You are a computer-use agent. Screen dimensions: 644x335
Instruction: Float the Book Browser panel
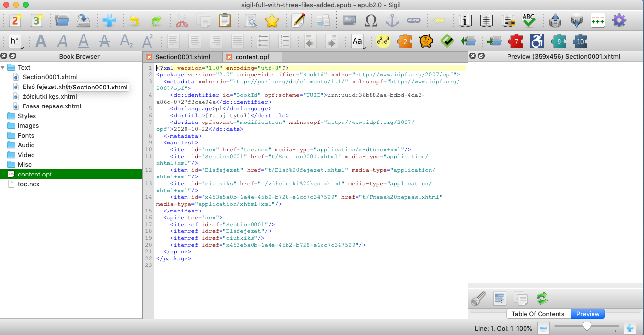pyautogui.click(x=13, y=56)
